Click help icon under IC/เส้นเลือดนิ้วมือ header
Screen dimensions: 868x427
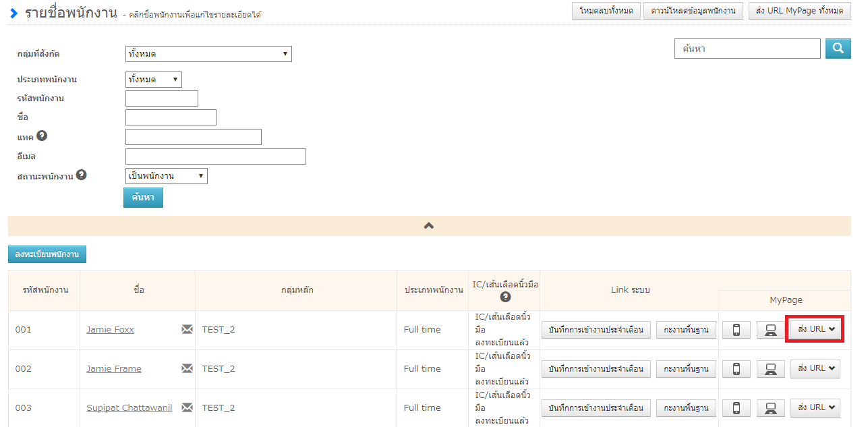coord(505,297)
